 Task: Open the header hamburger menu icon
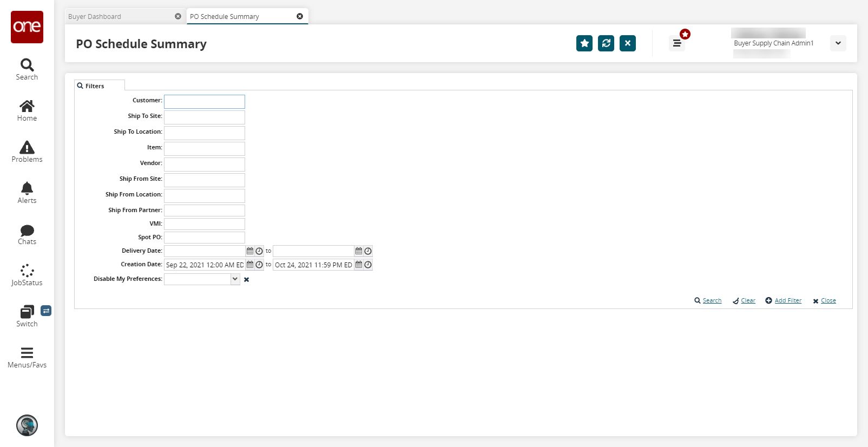[x=677, y=43]
